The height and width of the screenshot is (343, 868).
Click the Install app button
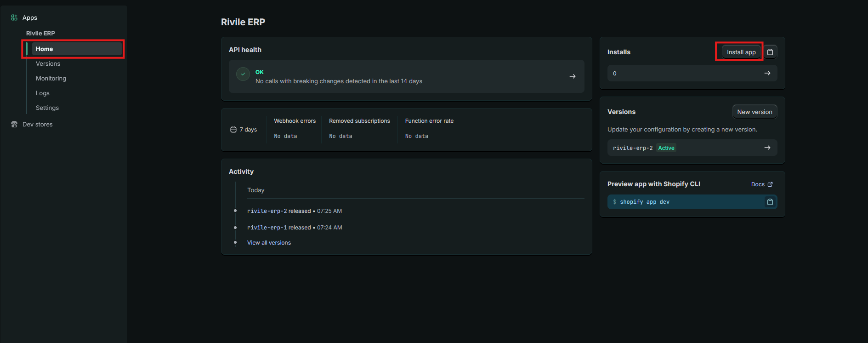[741, 52]
